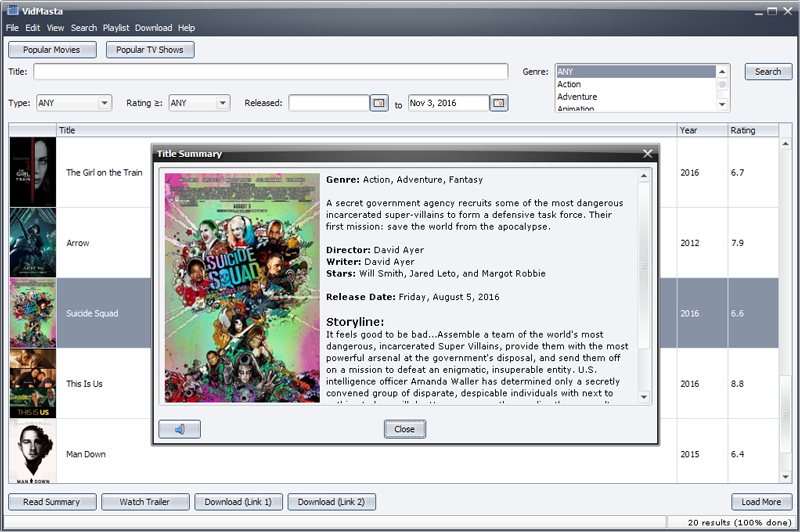Click the large Suicide Squad poster in dialog
The width and height of the screenshot is (800, 532).
click(242, 288)
